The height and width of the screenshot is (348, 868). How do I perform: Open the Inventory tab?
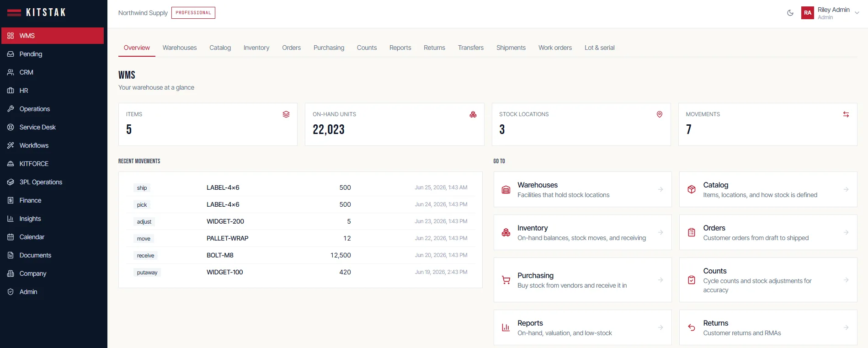256,48
